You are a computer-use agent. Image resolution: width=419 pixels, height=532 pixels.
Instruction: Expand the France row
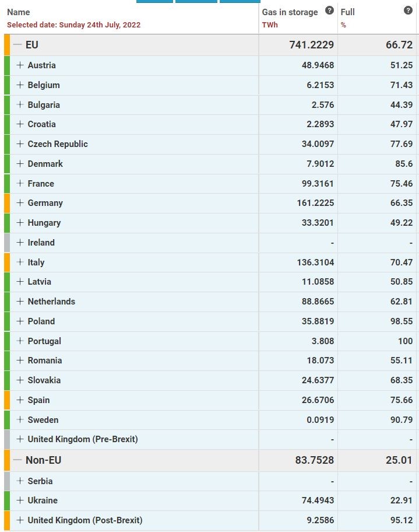tap(20, 183)
